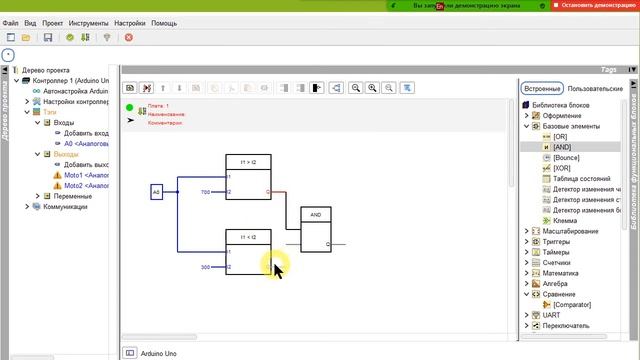Image resolution: width=640 pixels, height=360 pixels.
Task: Expand Настройки контроллера in project tree
Action: point(27,101)
